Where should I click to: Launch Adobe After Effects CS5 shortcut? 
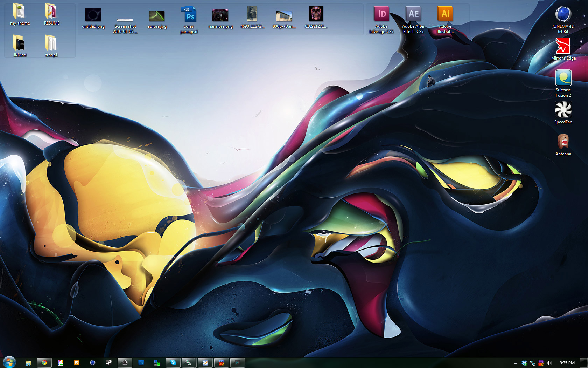pyautogui.click(x=413, y=14)
